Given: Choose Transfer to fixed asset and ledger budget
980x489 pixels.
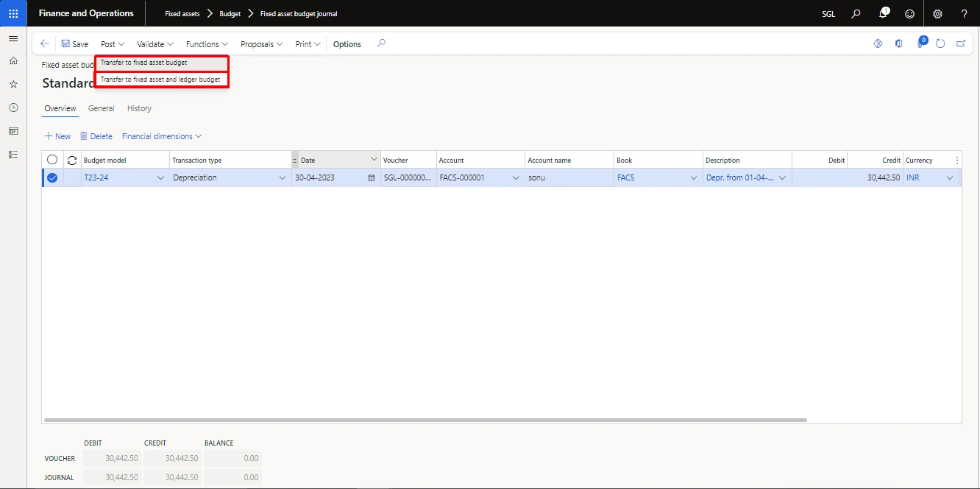Looking at the screenshot, I should point(162,80).
